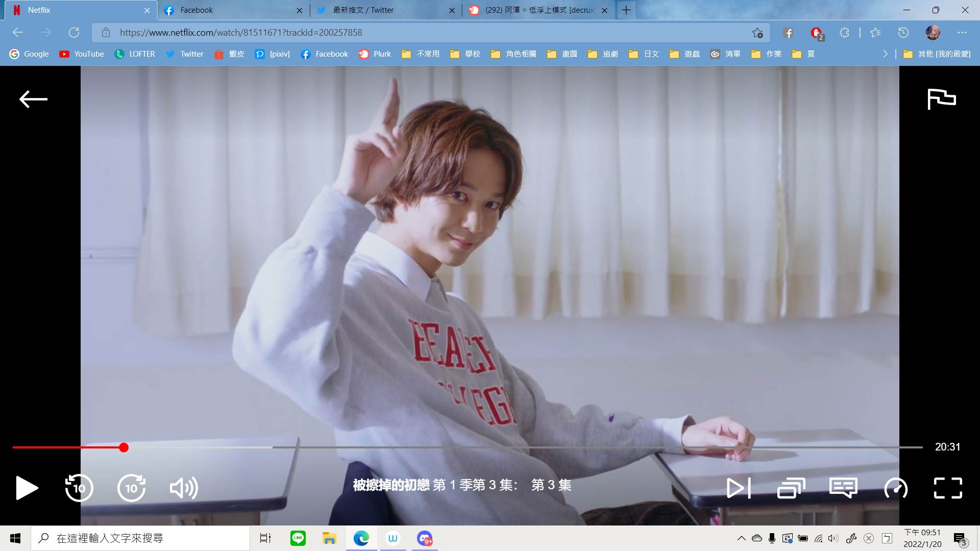Open Task View on the taskbar

[x=265, y=538]
